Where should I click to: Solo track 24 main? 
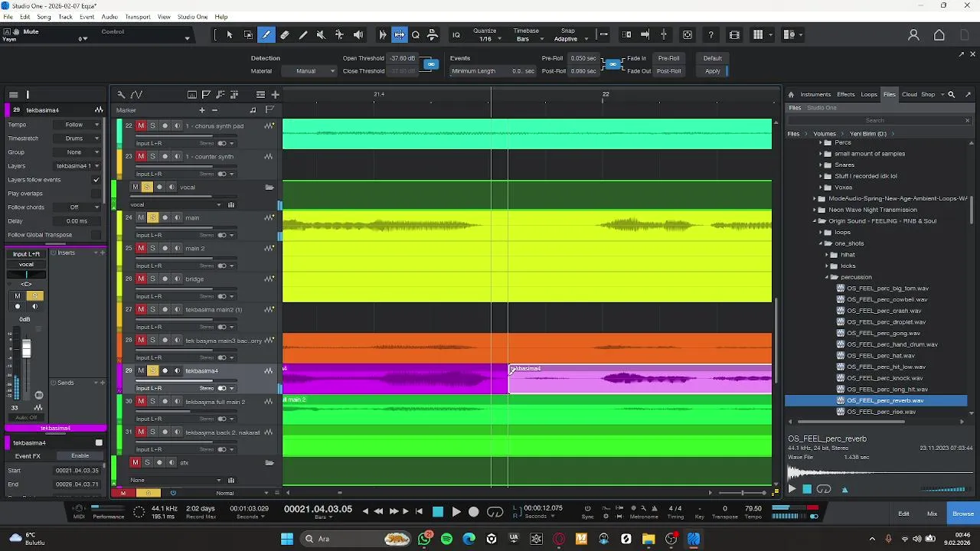[152, 217]
